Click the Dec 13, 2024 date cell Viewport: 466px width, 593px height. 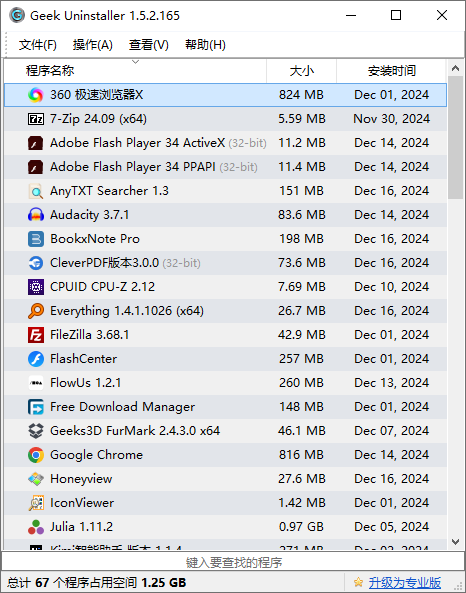click(x=391, y=383)
